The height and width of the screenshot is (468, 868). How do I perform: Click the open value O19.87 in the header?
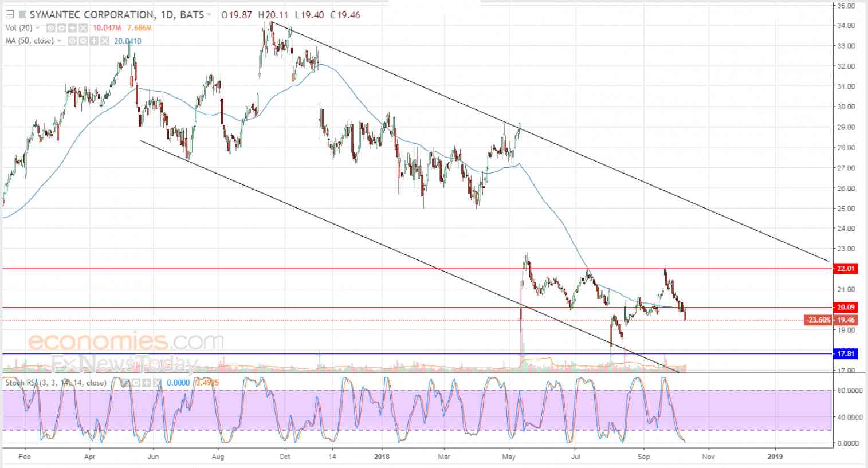tap(236, 15)
